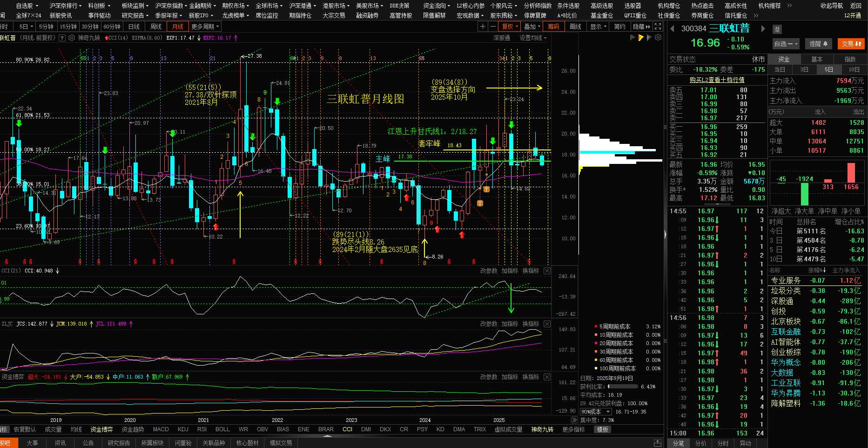Click the orange play flag icon

point(641,38)
